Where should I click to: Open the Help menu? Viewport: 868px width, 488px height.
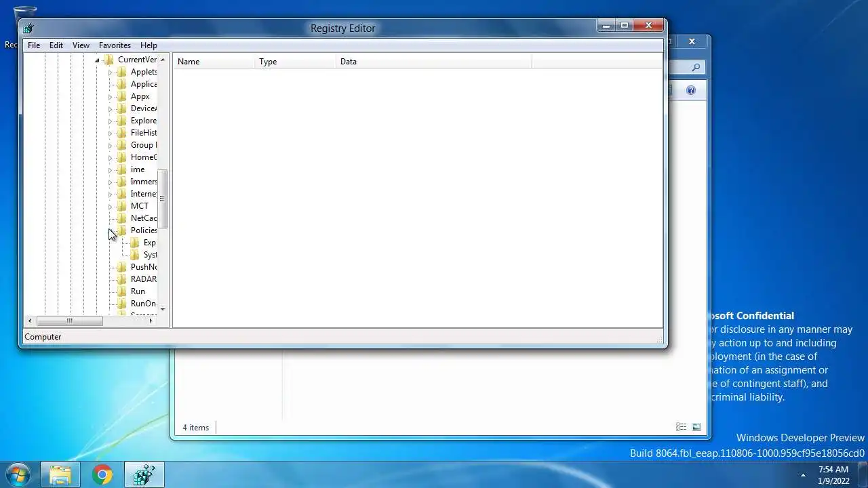pyautogui.click(x=149, y=45)
